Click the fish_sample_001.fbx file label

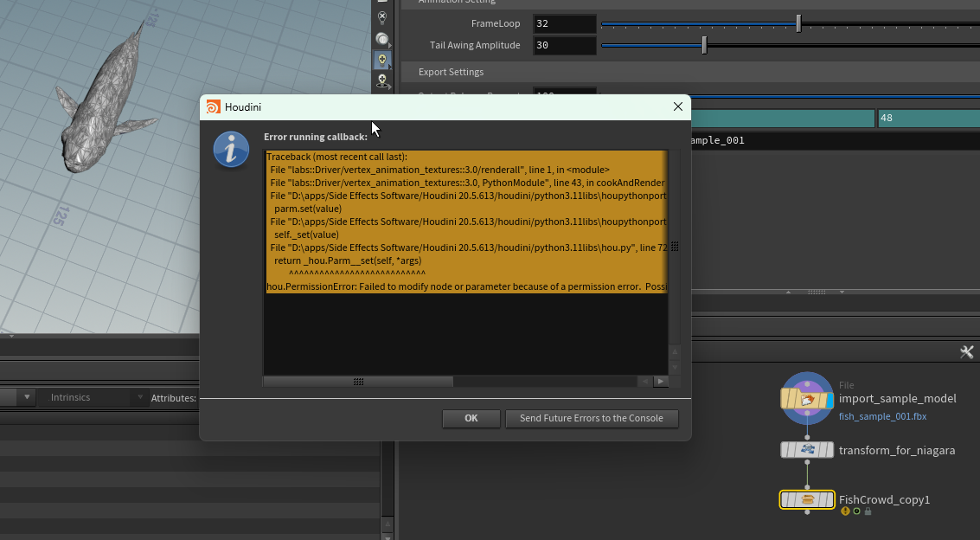(882, 416)
